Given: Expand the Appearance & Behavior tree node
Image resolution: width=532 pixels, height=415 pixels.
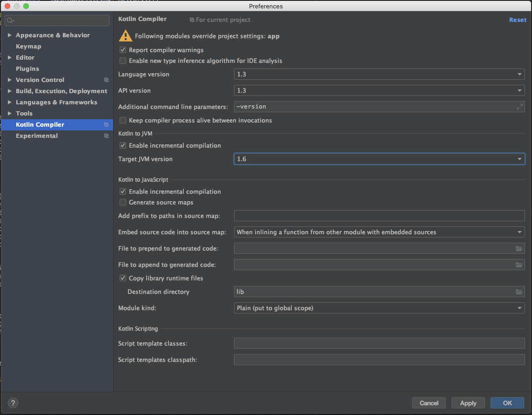Looking at the screenshot, I should tap(9, 35).
